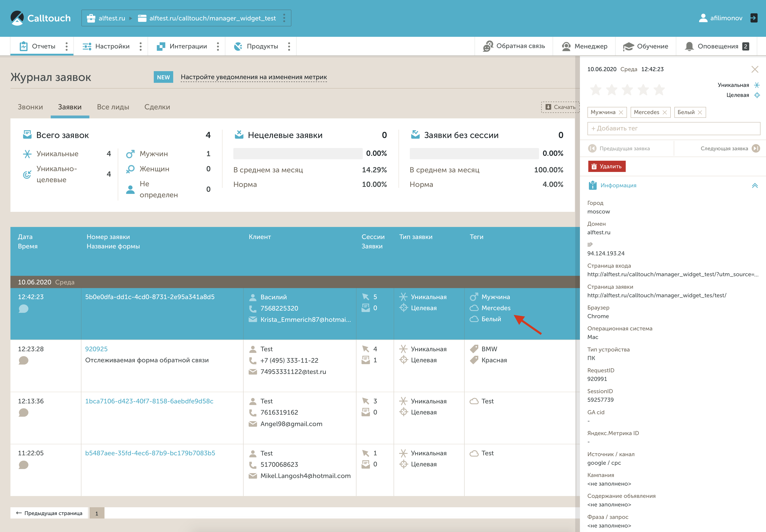766x532 pixels.
Task: Click the Скачать download button
Action: (560, 107)
